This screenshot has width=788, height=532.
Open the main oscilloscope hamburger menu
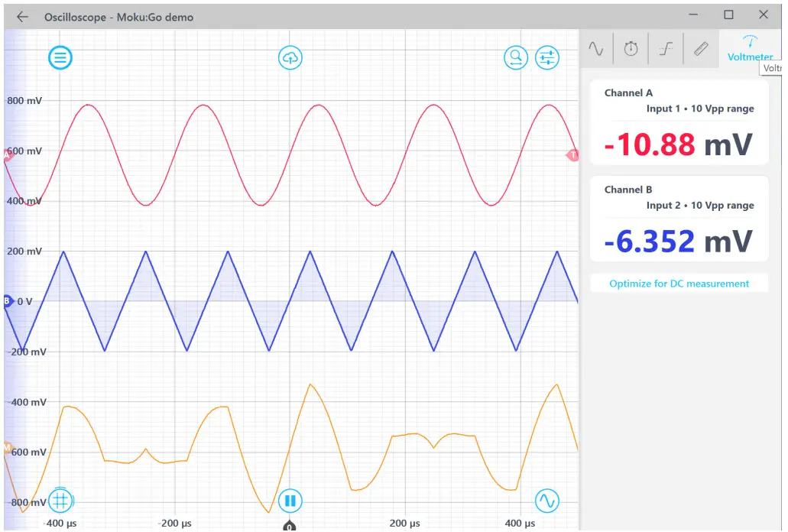60,57
